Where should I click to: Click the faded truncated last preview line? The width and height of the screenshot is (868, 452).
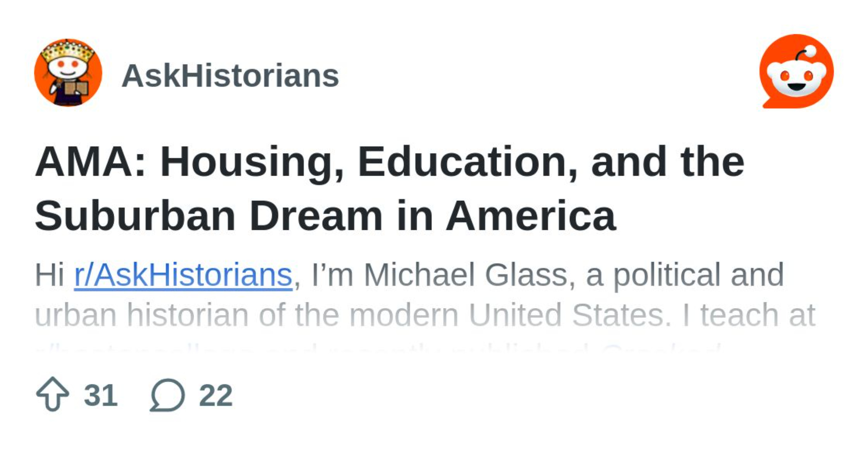pos(378,346)
